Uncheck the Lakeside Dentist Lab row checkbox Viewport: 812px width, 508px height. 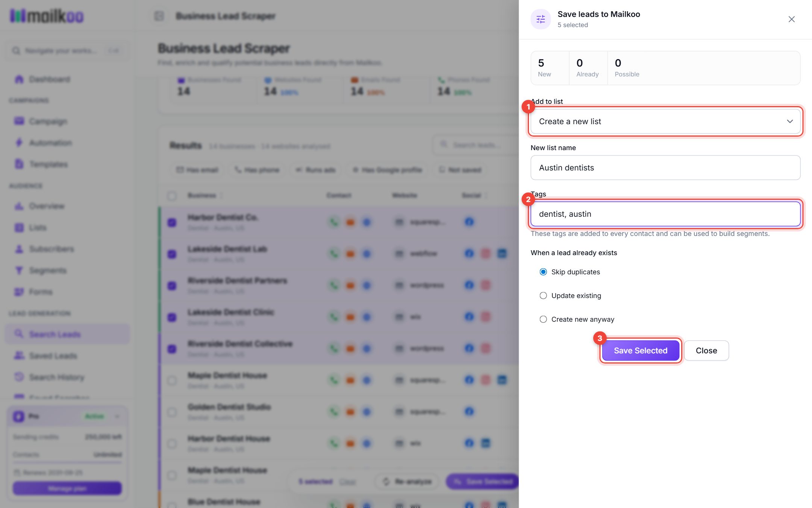pos(172,254)
